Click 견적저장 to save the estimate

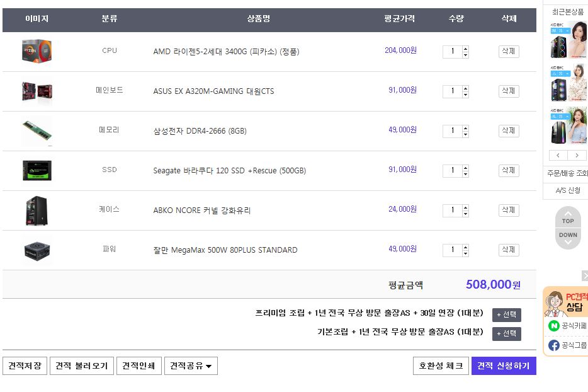click(x=25, y=366)
